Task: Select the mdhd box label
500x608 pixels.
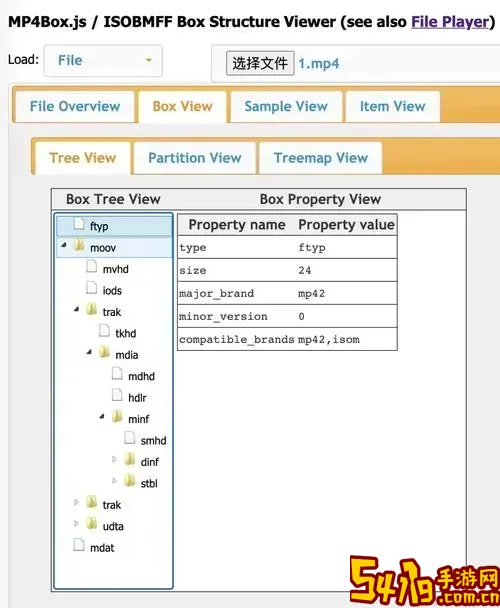Action: coord(141,377)
